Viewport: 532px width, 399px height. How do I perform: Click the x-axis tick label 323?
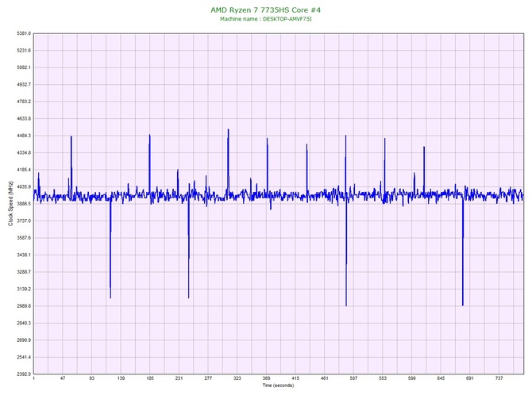(x=237, y=378)
